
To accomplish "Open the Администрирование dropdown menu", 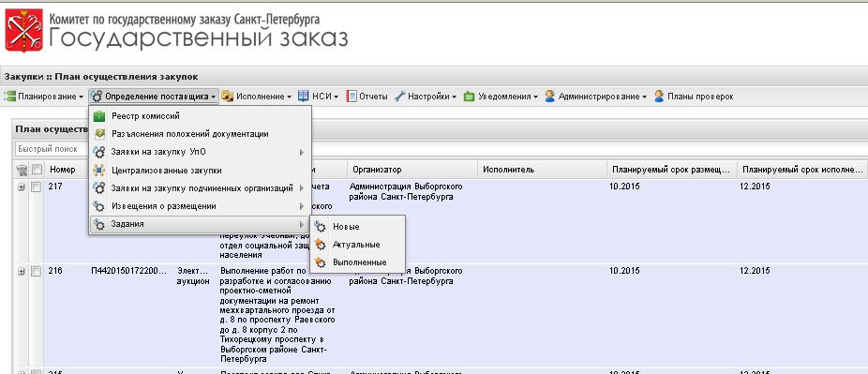I will coord(595,97).
